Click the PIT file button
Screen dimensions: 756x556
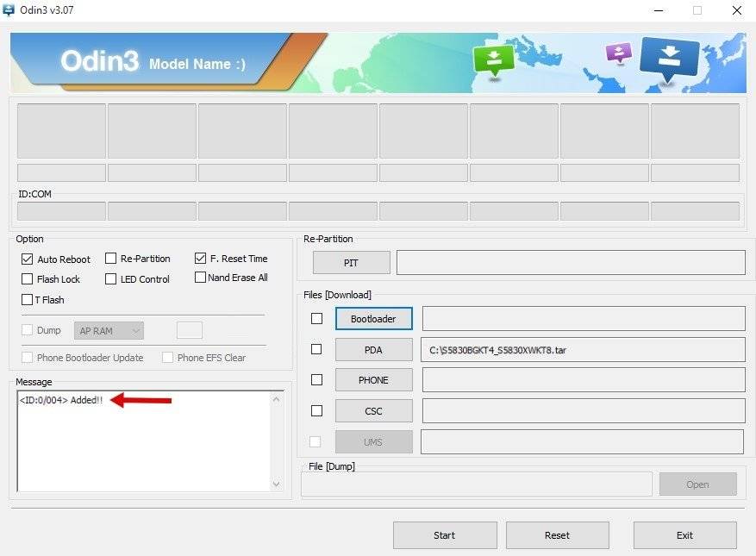tap(352, 263)
